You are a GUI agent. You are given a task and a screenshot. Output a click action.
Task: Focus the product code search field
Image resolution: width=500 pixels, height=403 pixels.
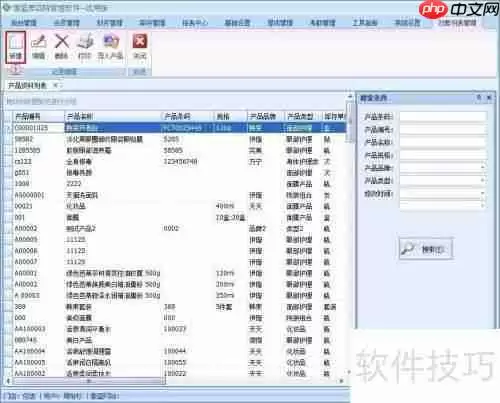443,129
